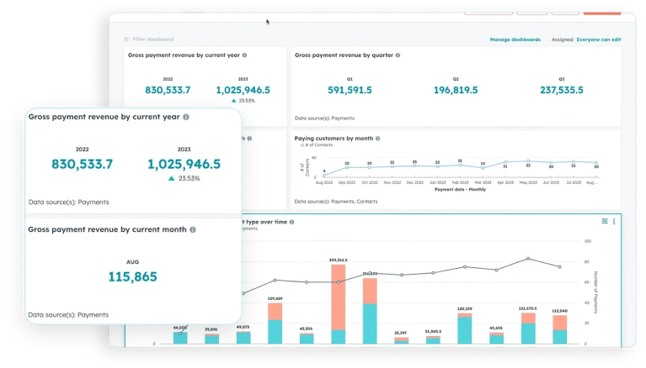Screen dimensions: 646x368
Task: Click the 'Payment date - Monthly' axis title
Action: 460,190
